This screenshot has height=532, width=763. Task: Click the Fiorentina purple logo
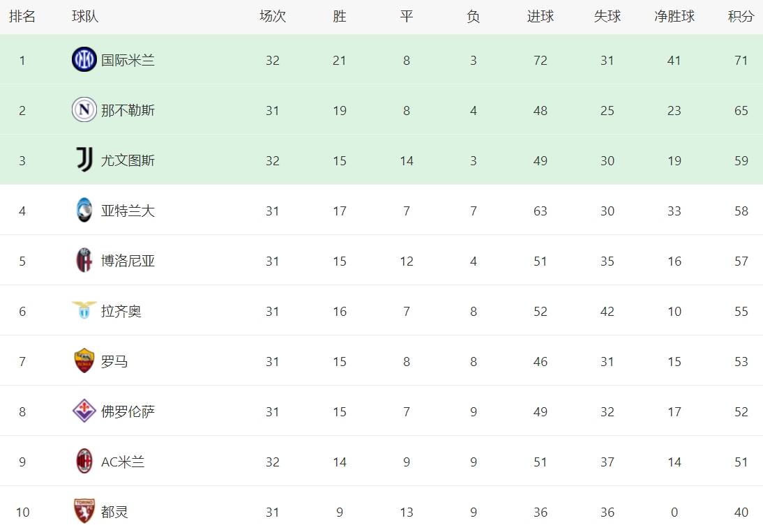[84, 411]
